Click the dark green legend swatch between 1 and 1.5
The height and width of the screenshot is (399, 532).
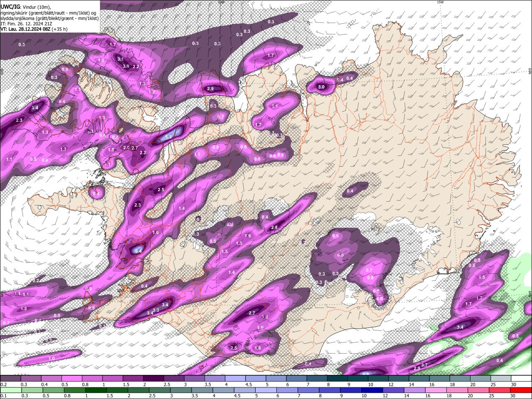[95, 390]
